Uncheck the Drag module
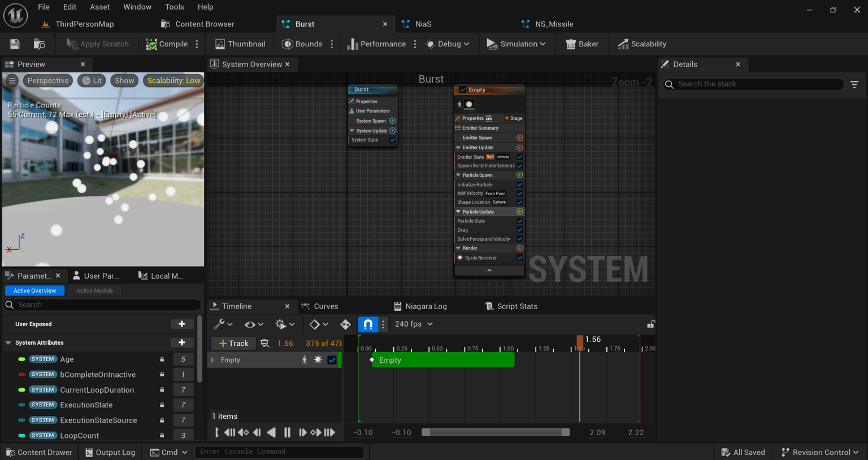Screen dimensions: 868x460 click(x=520, y=230)
